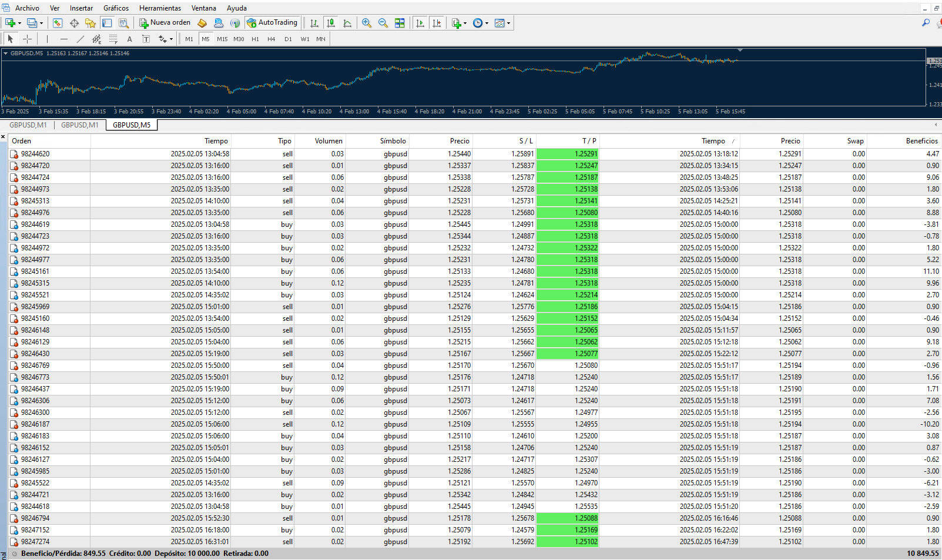This screenshot has height=560, width=942.
Task: Draw a vertical line on chart
Action: (x=47, y=39)
